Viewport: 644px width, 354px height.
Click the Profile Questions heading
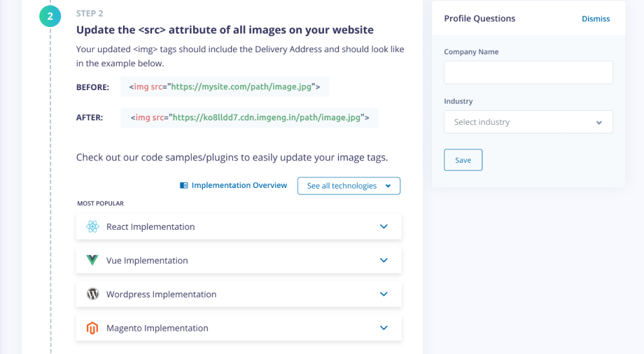[479, 19]
